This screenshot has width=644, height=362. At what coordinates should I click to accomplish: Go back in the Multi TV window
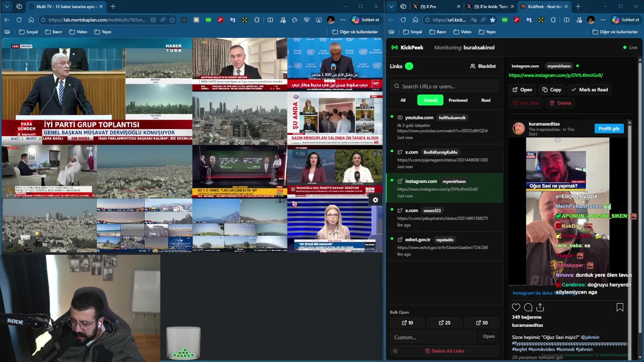pos(7,20)
